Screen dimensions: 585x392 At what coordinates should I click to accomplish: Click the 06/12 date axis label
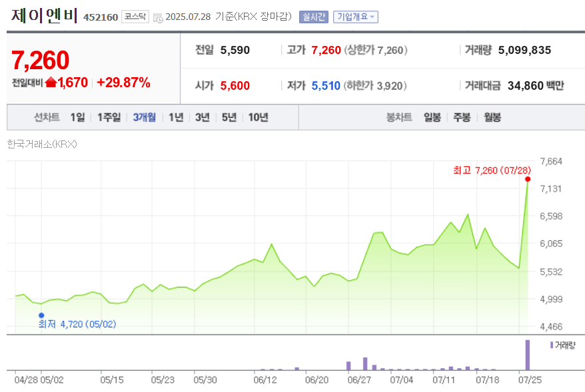coord(265,380)
